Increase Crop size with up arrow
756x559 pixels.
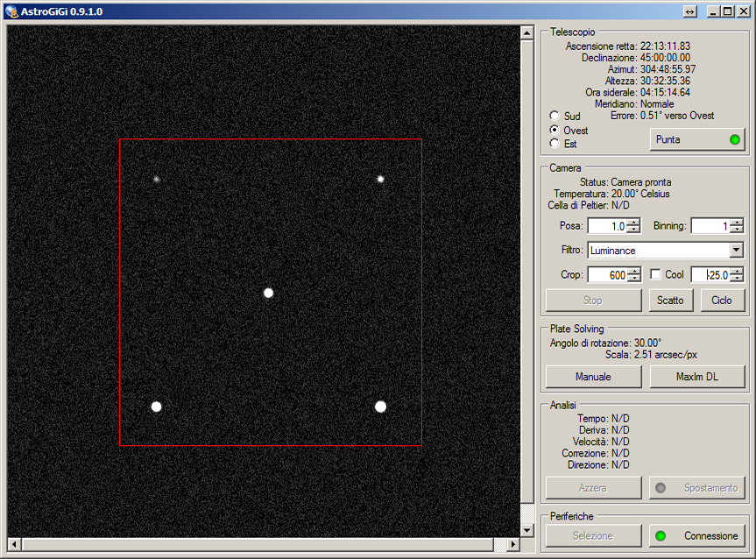(633, 272)
